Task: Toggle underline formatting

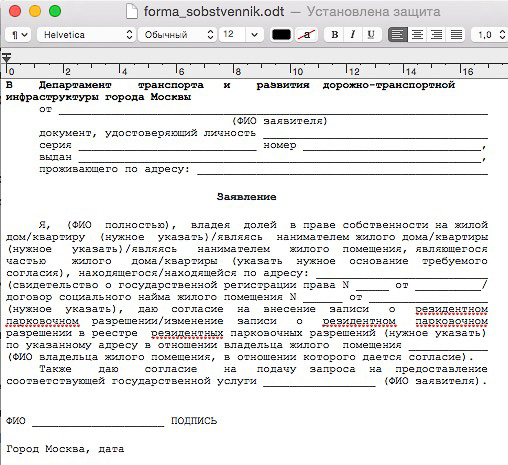Action: 371,35
